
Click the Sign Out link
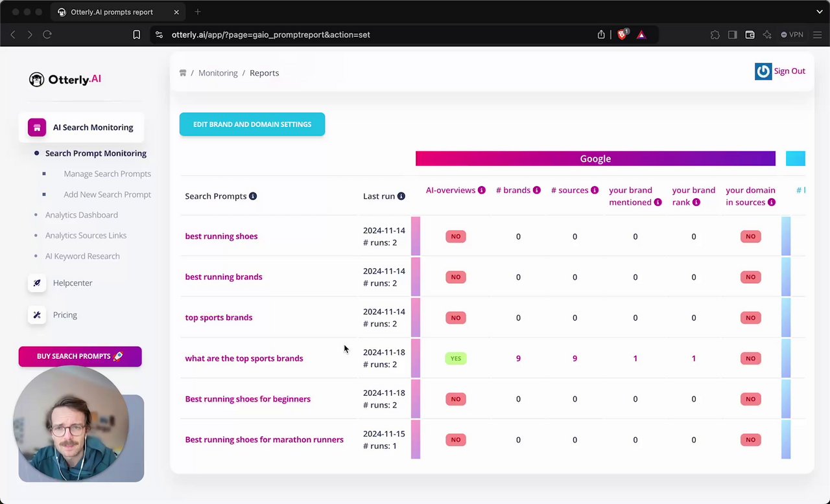pyautogui.click(x=789, y=71)
